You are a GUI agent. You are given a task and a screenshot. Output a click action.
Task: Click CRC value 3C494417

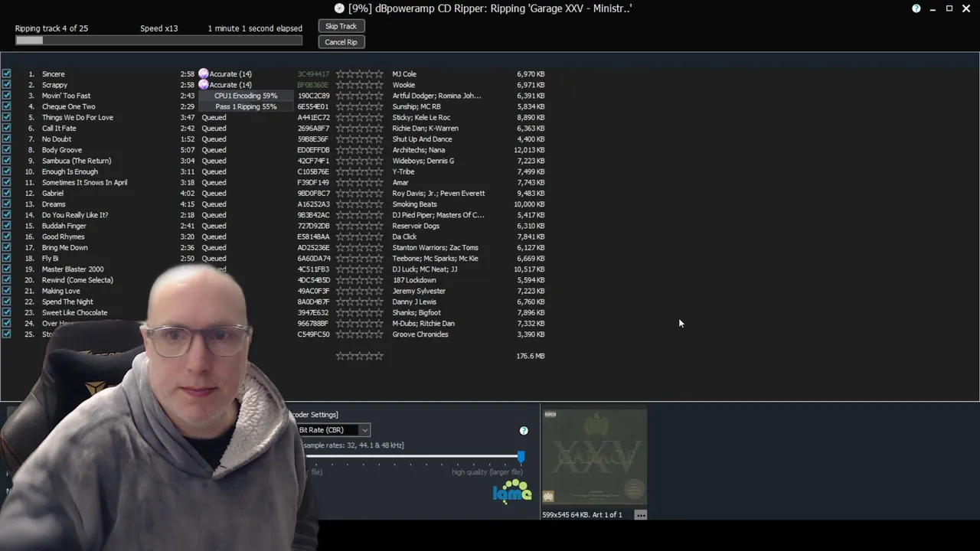[313, 74]
